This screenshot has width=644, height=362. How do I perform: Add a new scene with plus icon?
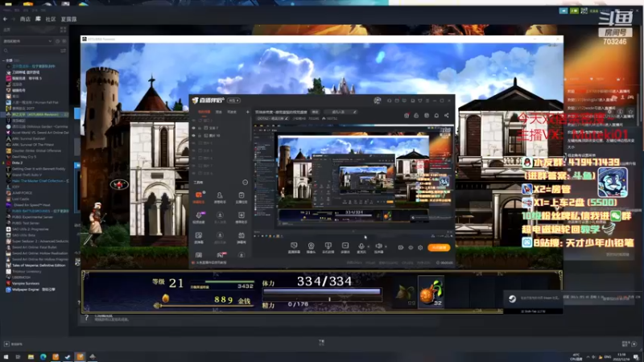pos(247,112)
